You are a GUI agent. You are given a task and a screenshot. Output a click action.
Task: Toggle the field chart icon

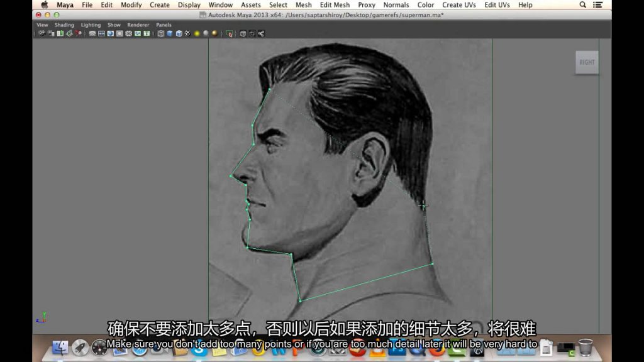(x=128, y=34)
